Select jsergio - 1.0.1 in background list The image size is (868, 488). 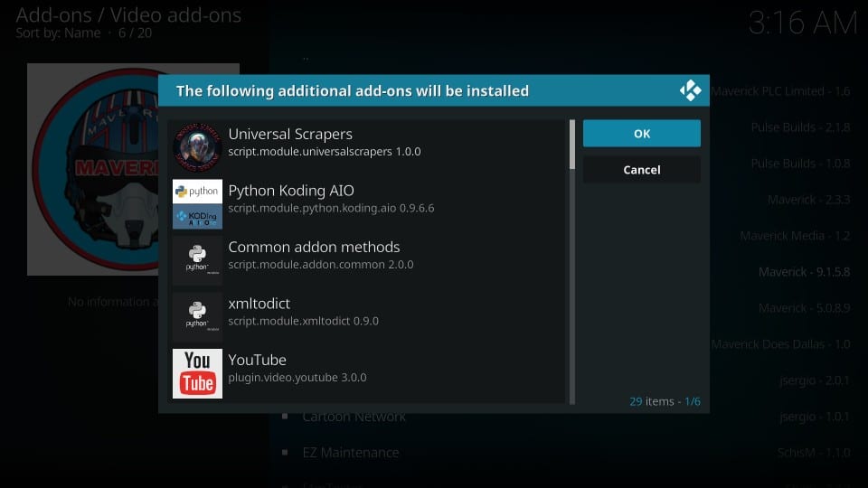click(x=815, y=417)
